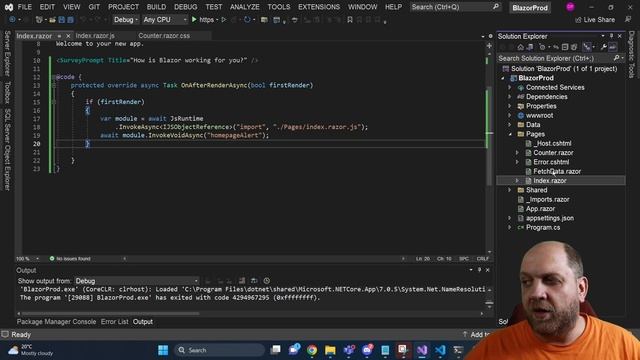Open the BUILD menu
This screenshot has height=360, width=640.
coord(156,7)
